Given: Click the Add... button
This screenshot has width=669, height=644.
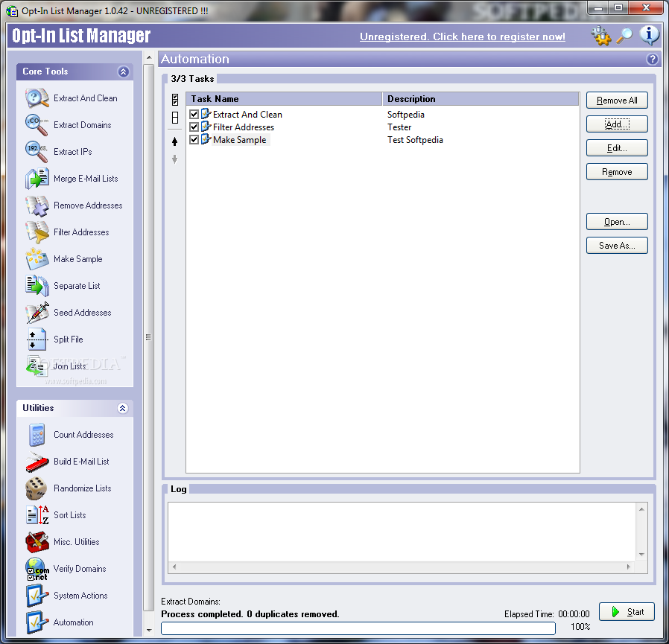Looking at the screenshot, I should coord(617,124).
